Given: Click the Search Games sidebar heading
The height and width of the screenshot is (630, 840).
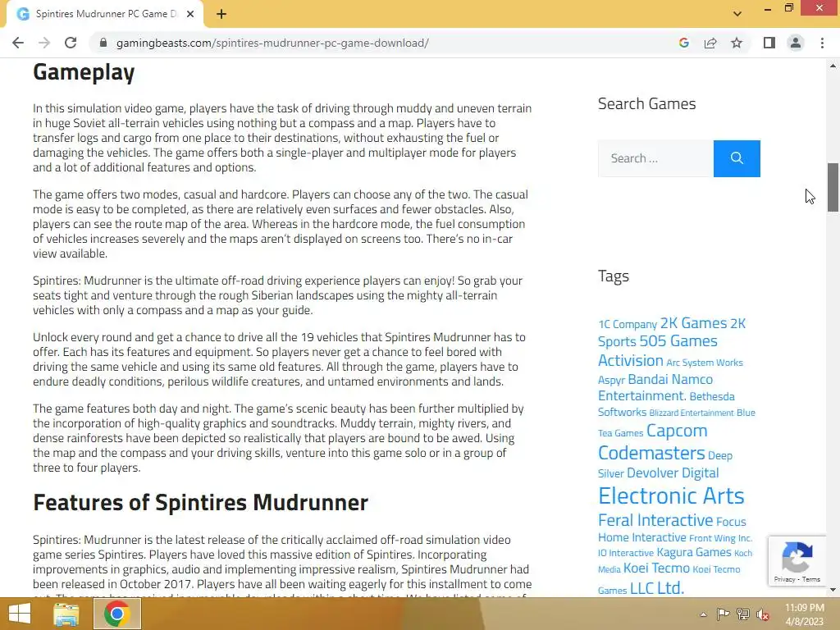Looking at the screenshot, I should [x=646, y=103].
